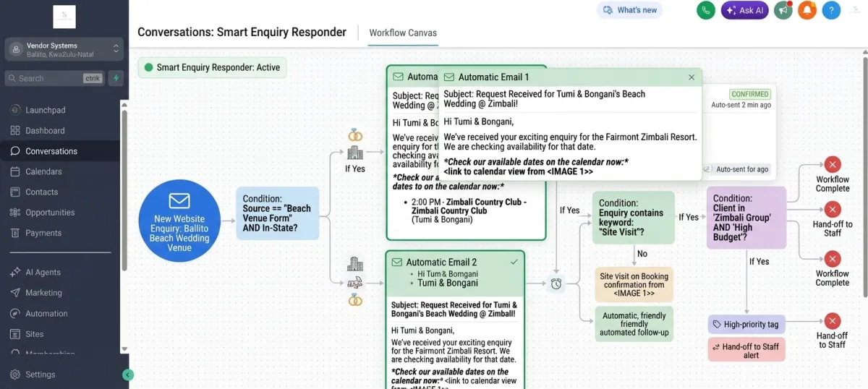This screenshot has width=868, height=389.
Task: Click the bottom Hand-off to Staff red X
Action: click(833, 321)
